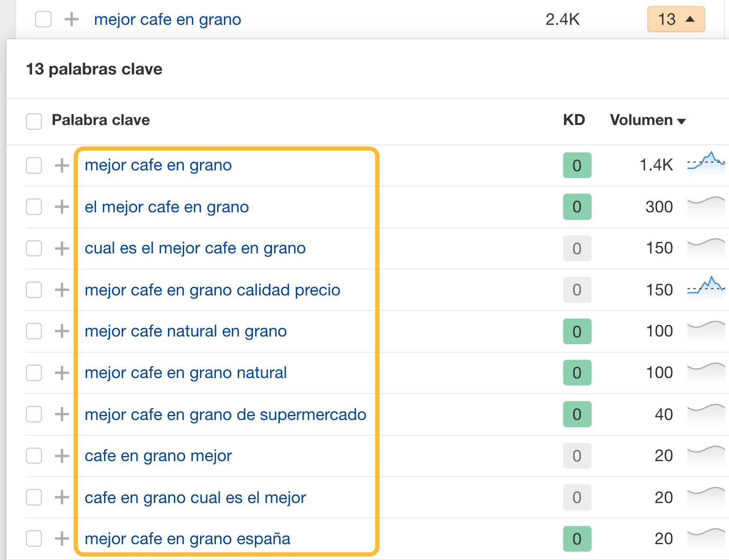This screenshot has height=560, width=729.
Task: Click the green KD '0' badge for 'mejor cafe en grano'
Action: (x=577, y=165)
